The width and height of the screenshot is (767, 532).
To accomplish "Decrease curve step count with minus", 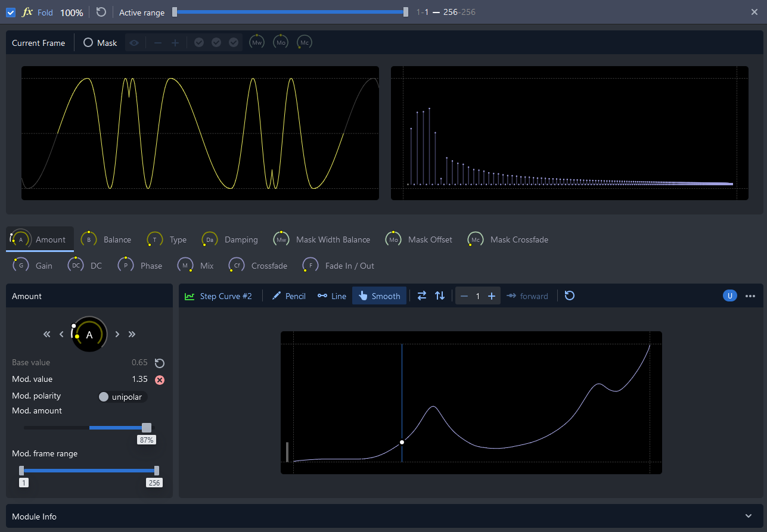I will (x=464, y=296).
